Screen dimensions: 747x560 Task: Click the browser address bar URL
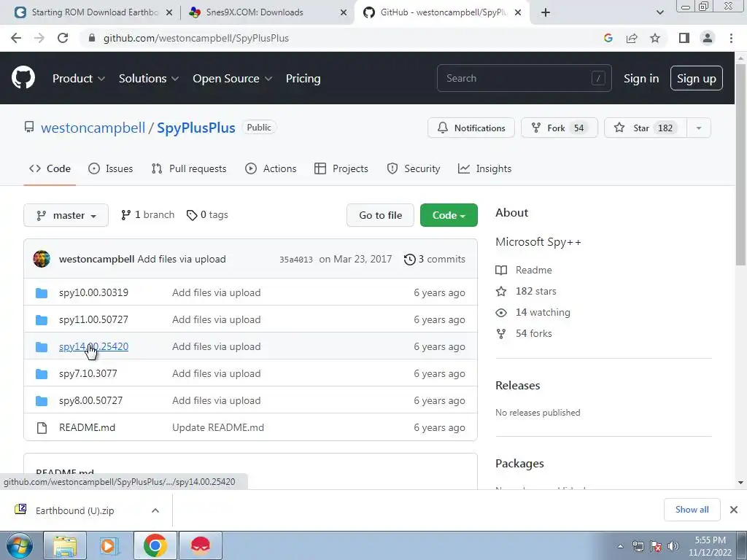(196, 38)
